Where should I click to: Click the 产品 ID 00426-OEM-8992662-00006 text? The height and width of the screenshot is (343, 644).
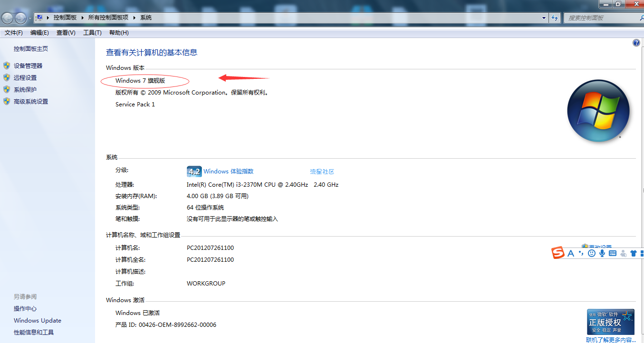(166, 325)
